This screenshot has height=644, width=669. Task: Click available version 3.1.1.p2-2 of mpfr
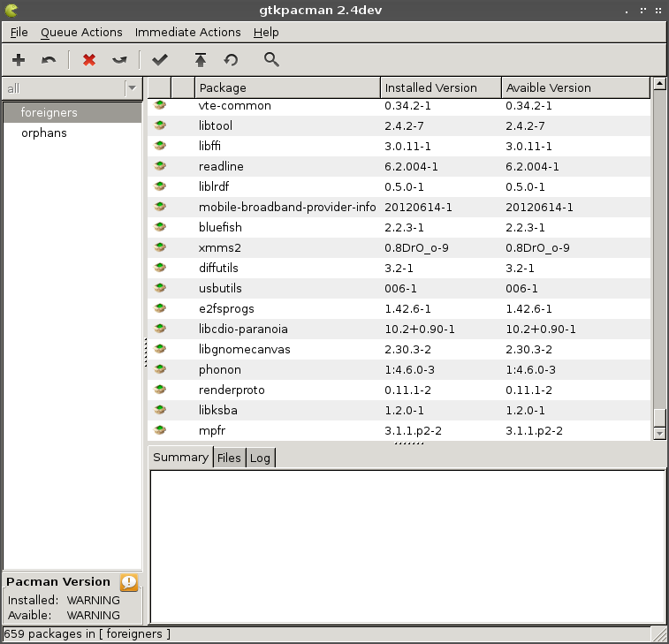tap(534, 431)
